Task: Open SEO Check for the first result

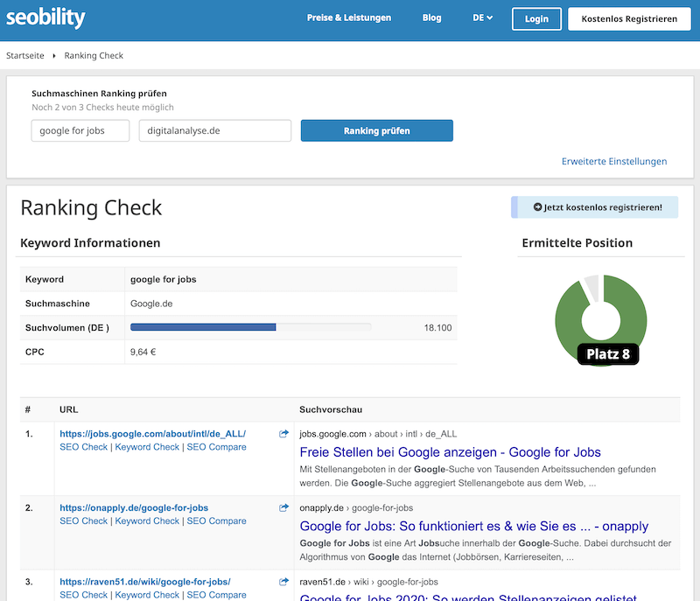Action: click(83, 446)
